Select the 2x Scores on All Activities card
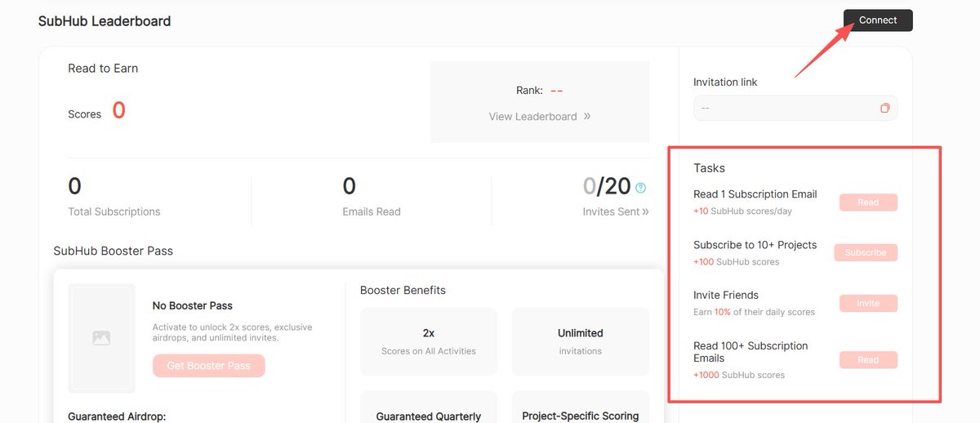Viewport: 980px width, 423px height. (x=428, y=341)
